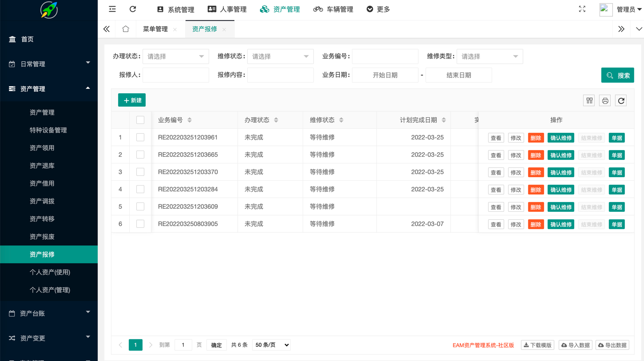Open the 办理状态 dropdown

click(x=175, y=56)
